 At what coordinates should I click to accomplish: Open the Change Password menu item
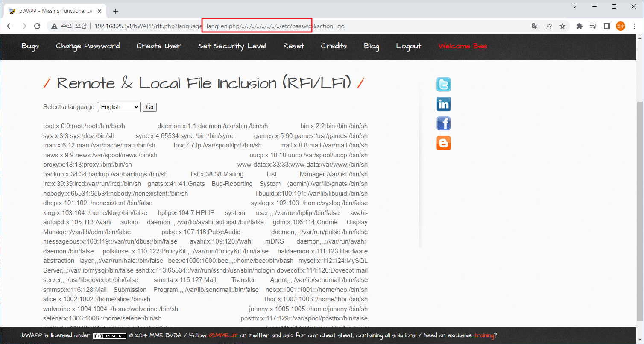click(x=88, y=46)
